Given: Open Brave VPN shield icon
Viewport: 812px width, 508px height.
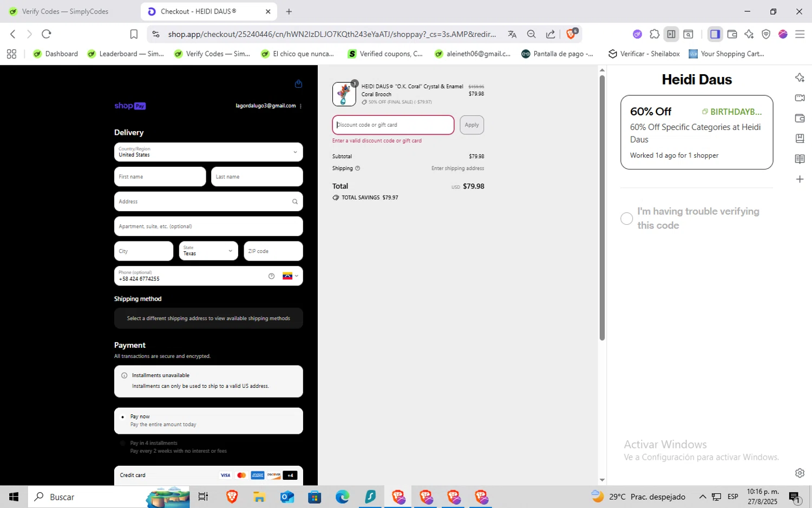Looking at the screenshot, I should [x=766, y=34].
